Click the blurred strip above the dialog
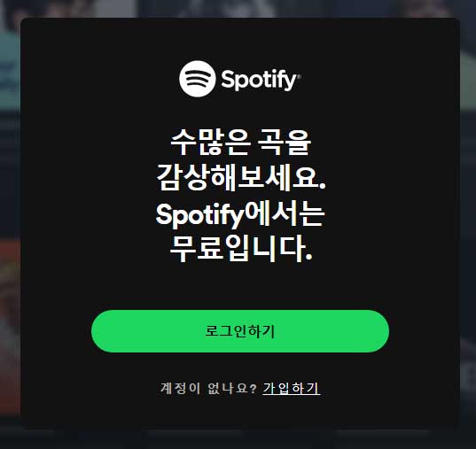 click(238, 8)
